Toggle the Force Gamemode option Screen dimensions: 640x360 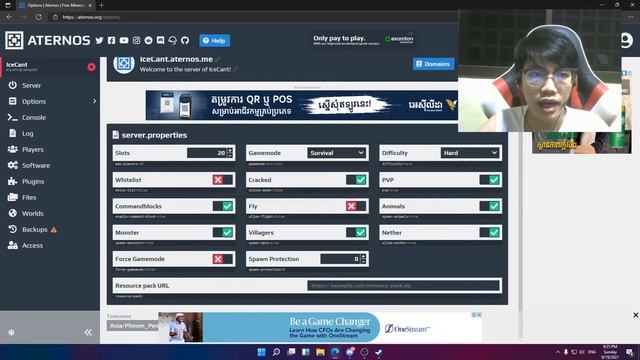[223, 259]
